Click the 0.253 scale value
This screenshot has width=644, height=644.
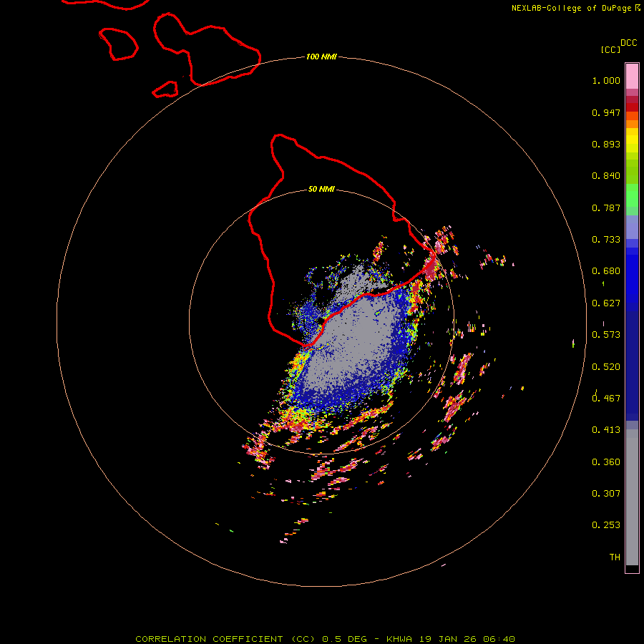(x=606, y=525)
